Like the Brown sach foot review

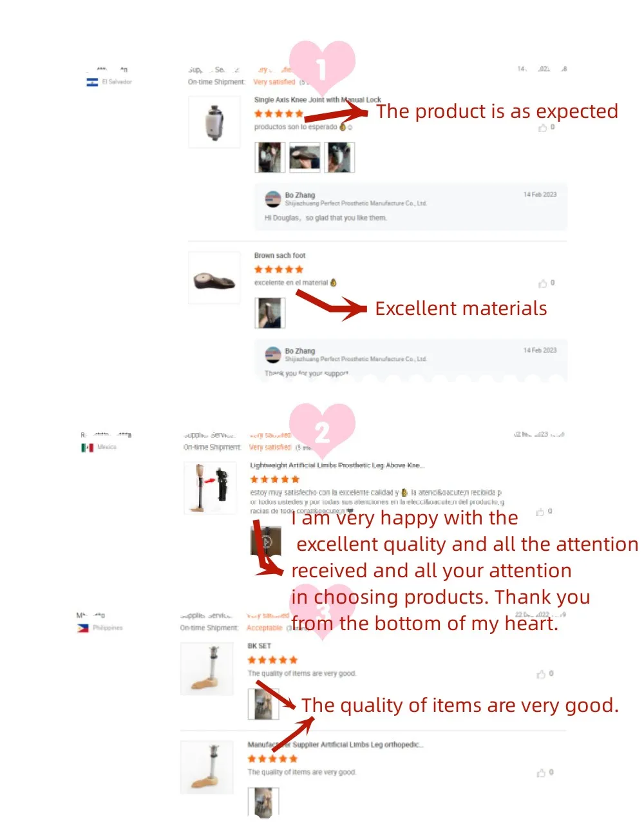click(543, 283)
